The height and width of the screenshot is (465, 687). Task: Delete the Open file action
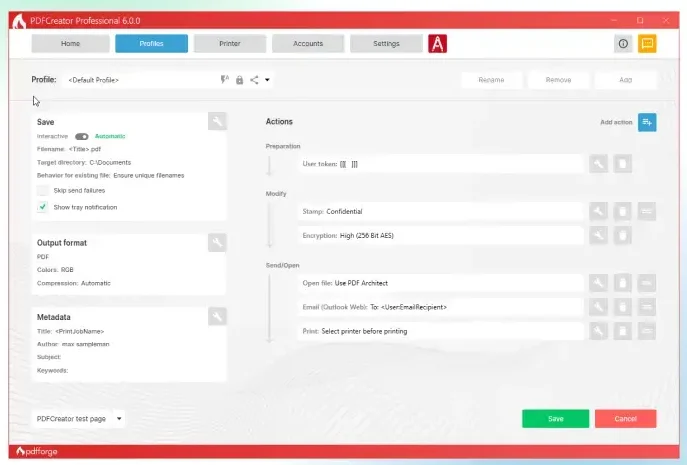[x=622, y=283]
